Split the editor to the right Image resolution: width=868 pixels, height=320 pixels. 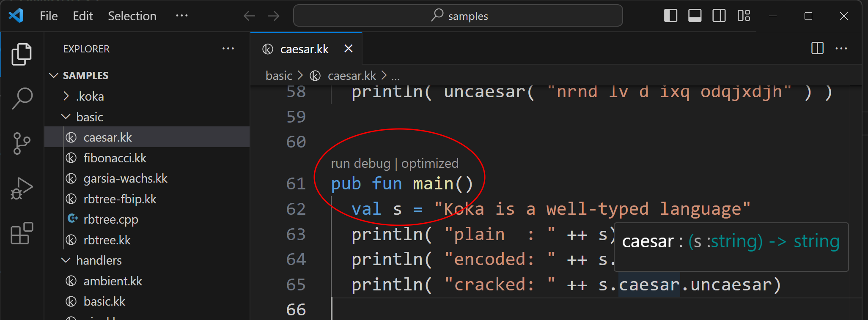click(x=817, y=48)
